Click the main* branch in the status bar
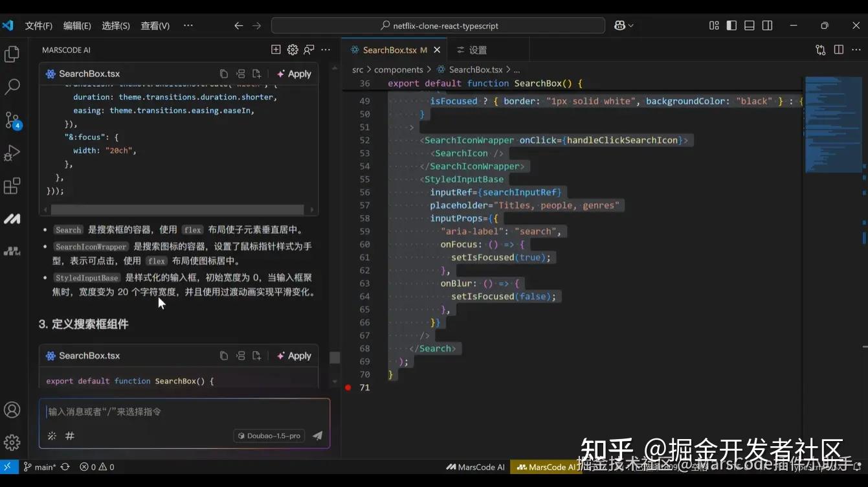 coord(39,467)
